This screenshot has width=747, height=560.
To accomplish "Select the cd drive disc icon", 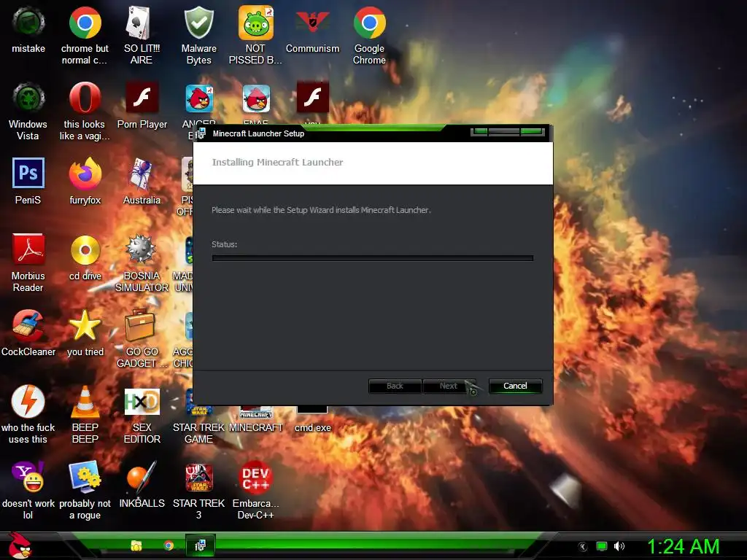I will click(85, 257).
